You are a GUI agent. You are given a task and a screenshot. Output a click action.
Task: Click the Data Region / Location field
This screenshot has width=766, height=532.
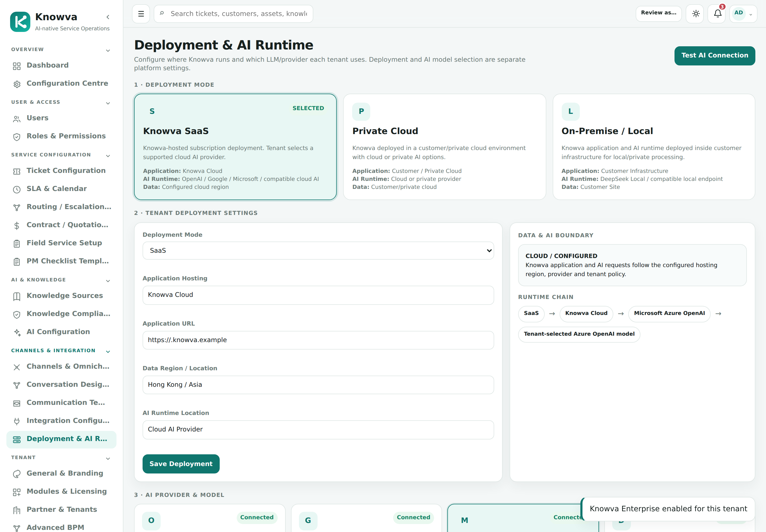pyautogui.click(x=318, y=385)
